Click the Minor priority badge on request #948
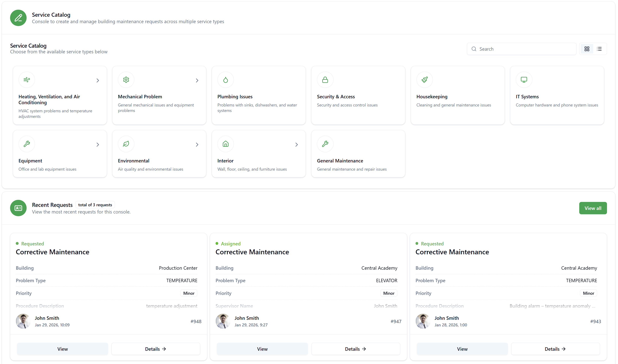Image resolution: width=618 pixels, height=364 pixels. [189, 293]
